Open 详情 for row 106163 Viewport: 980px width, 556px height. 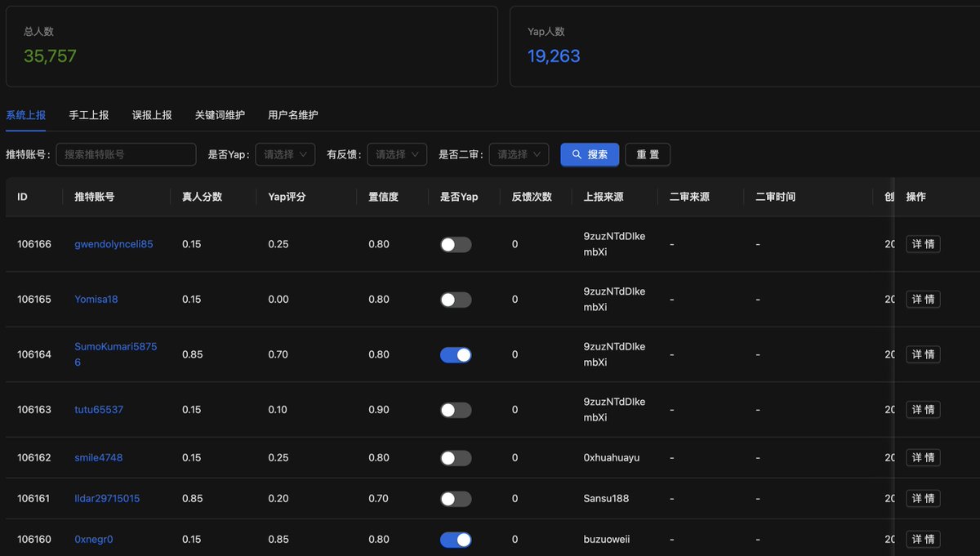click(x=923, y=410)
